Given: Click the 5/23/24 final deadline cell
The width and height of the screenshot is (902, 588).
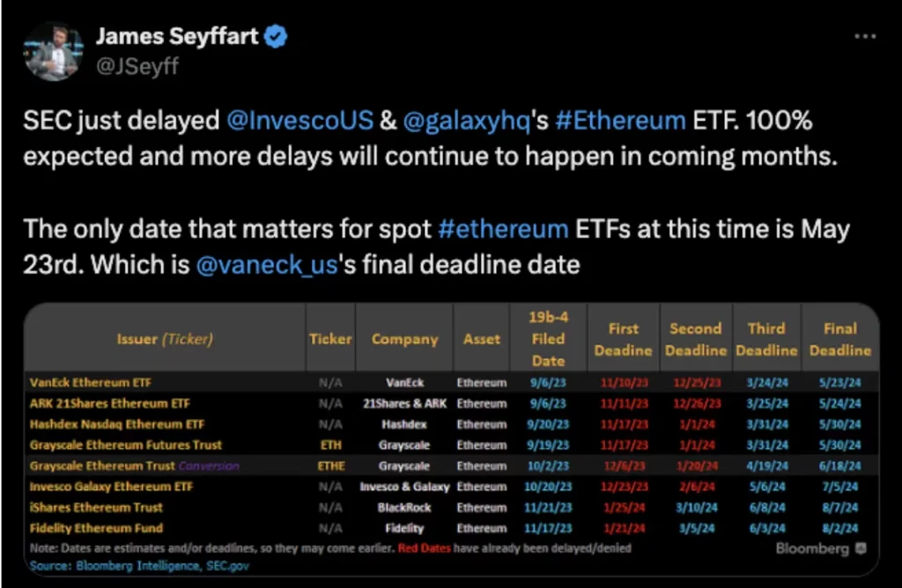Looking at the screenshot, I should point(839,383).
